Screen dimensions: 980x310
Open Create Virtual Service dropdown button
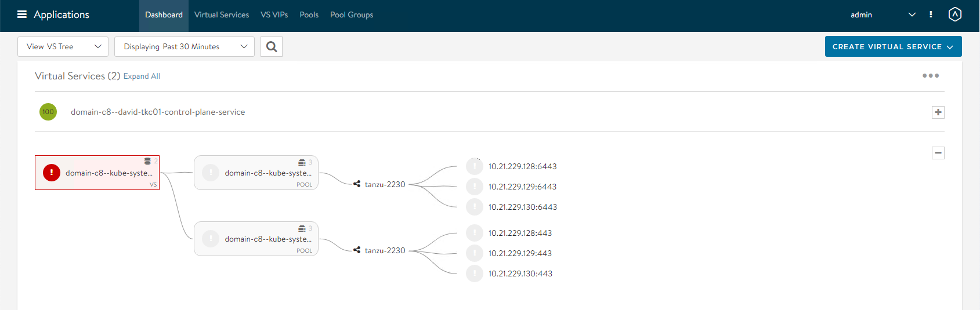click(894, 46)
